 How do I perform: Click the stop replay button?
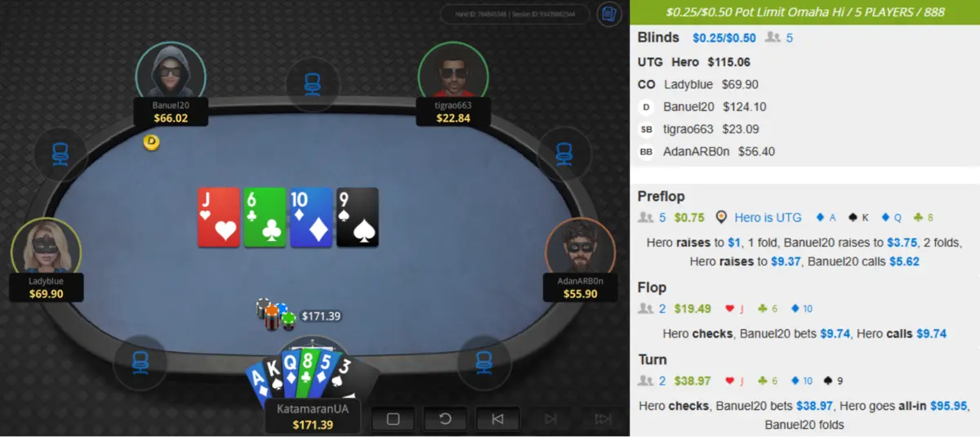(x=393, y=419)
